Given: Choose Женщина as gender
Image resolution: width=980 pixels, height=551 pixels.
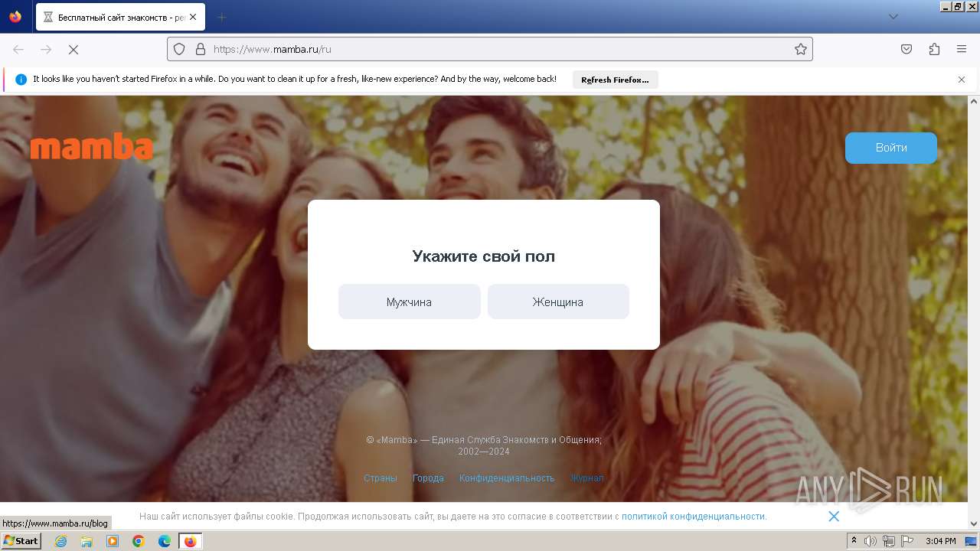Looking at the screenshot, I should click(558, 302).
